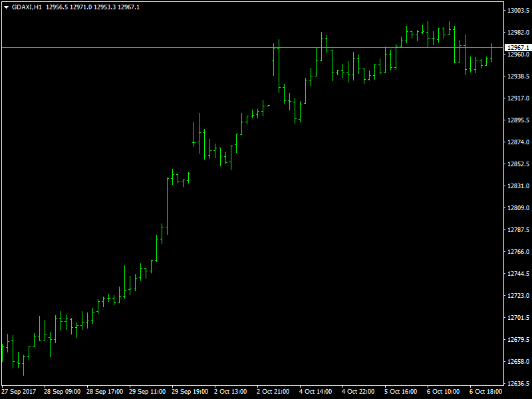The width and height of the screenshot is (532, 399).
Task: Click the 12809.0 price scale label
Action: [x=518, y=207]
